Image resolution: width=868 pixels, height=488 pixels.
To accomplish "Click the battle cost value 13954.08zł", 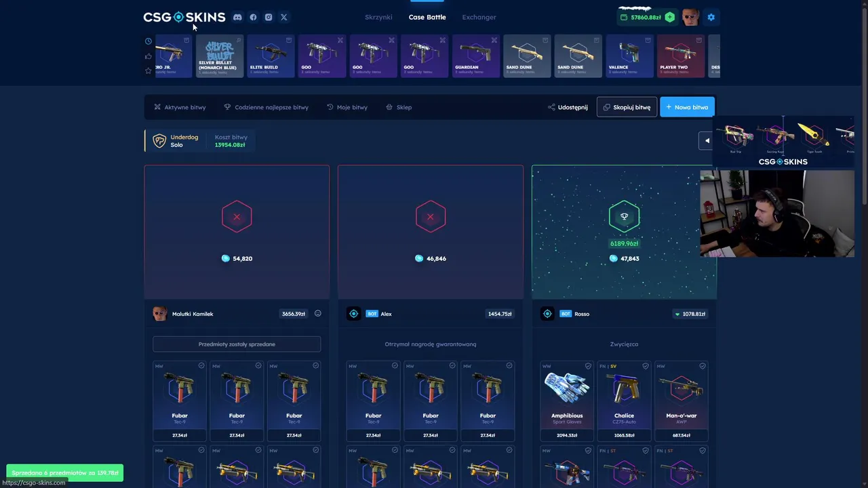I will [x=230, y=144].
